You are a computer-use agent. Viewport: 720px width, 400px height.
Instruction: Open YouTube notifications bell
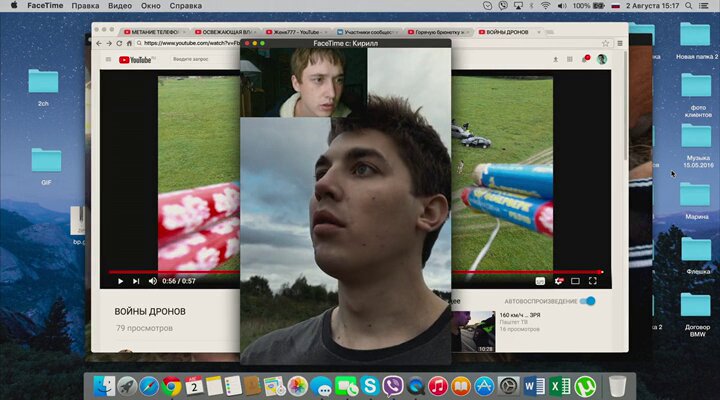[585, 60]
